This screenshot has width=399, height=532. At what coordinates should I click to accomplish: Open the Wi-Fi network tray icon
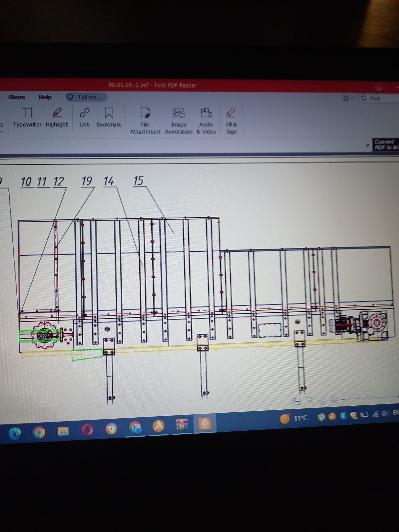pos(375,414)
